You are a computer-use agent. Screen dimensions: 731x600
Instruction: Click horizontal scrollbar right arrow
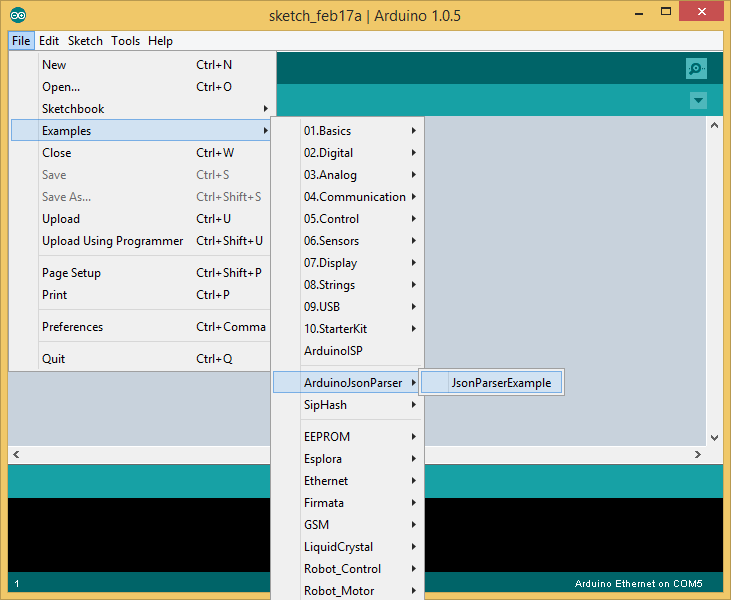click(x=698, y=454)
